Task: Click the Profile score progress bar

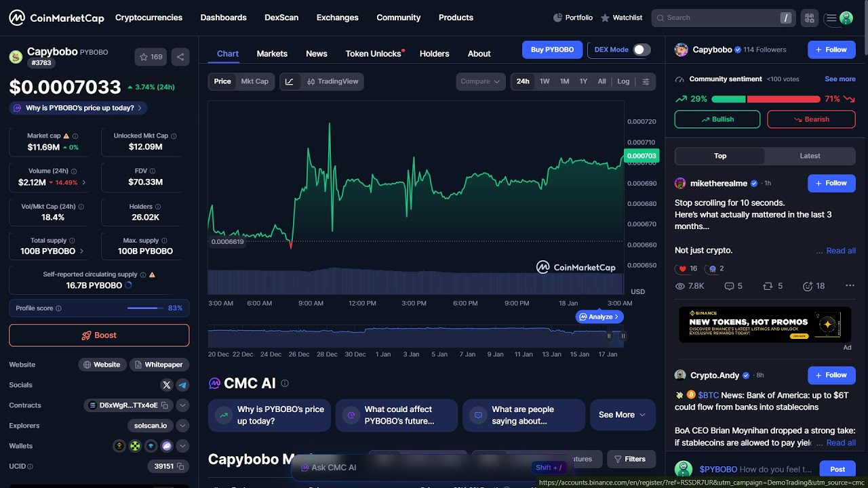Action: 146,308
